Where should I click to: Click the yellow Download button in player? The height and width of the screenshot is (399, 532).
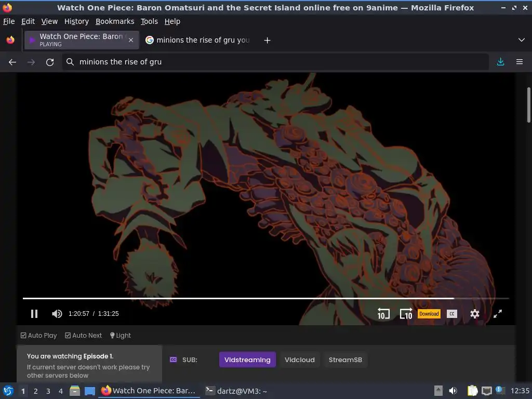tap(429, 314)
